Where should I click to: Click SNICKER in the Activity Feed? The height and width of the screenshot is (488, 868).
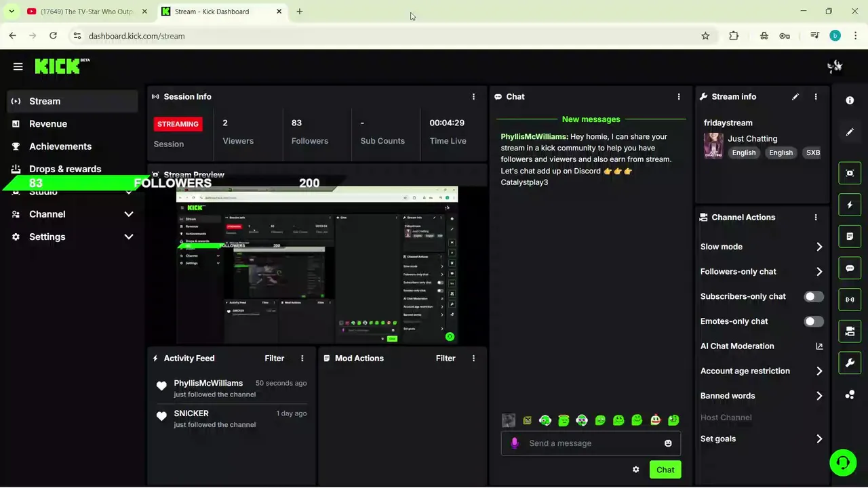point(191,413)
